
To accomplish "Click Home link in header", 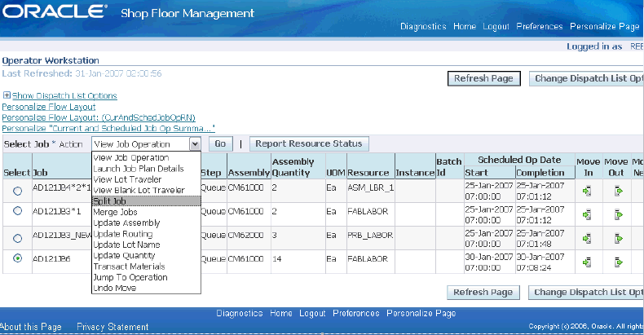I will point(465,26).
